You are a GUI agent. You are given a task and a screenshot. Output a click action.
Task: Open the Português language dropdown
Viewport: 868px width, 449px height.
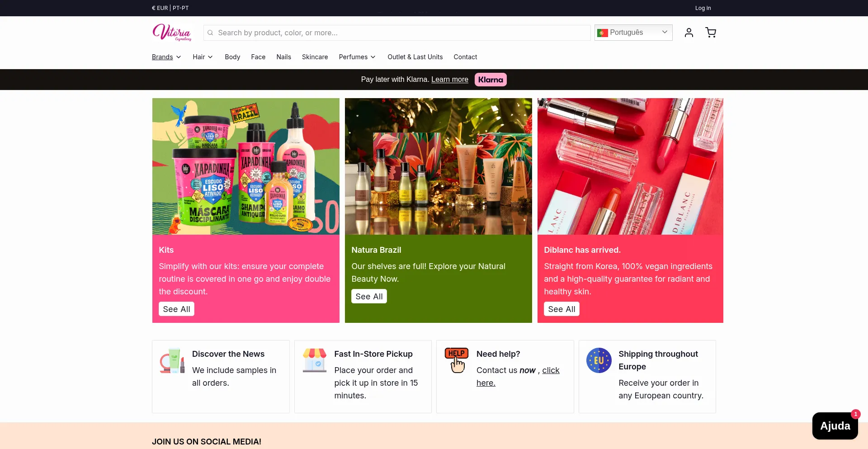[633, 33]
